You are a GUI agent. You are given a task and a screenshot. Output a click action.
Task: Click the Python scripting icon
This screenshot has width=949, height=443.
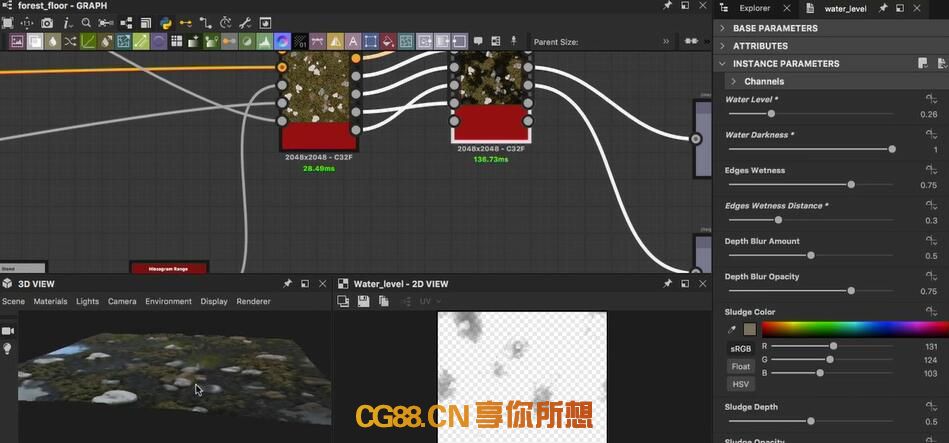(166, 23)
